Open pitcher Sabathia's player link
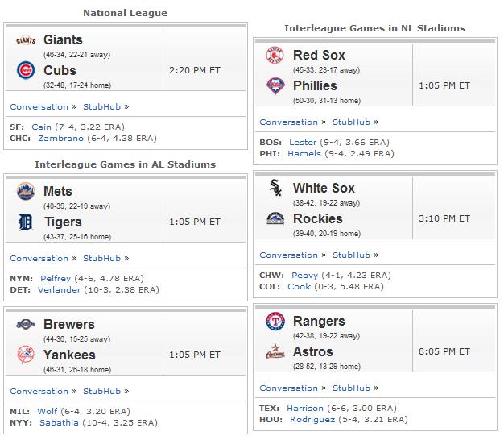 pyautogui.click(x=59, y=422)
